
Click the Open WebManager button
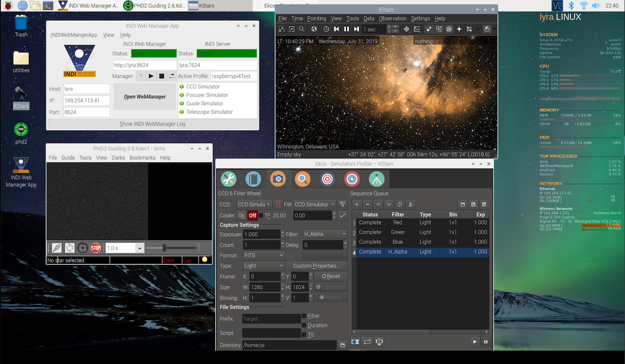point(144,96)
